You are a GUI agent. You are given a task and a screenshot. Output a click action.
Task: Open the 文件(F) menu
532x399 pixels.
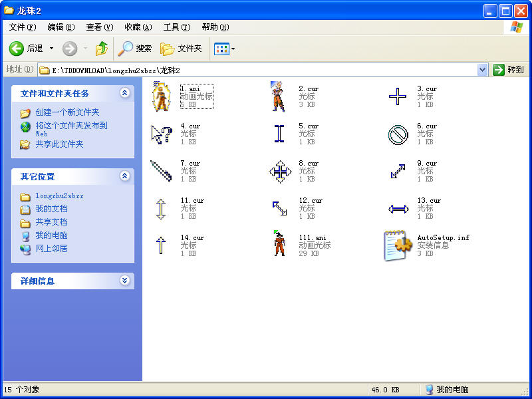pos(23,27)
